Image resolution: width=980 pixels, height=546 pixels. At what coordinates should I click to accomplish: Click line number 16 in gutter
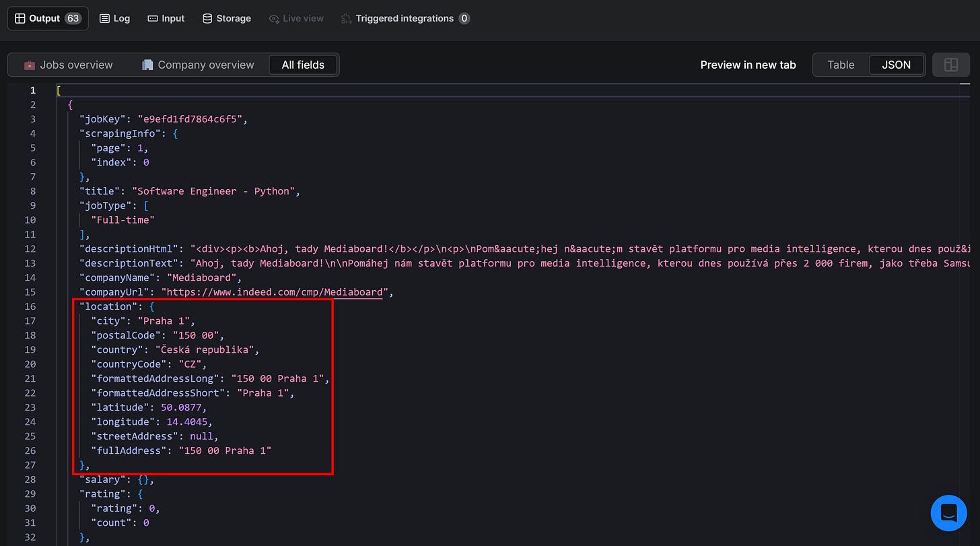(30, 306)
